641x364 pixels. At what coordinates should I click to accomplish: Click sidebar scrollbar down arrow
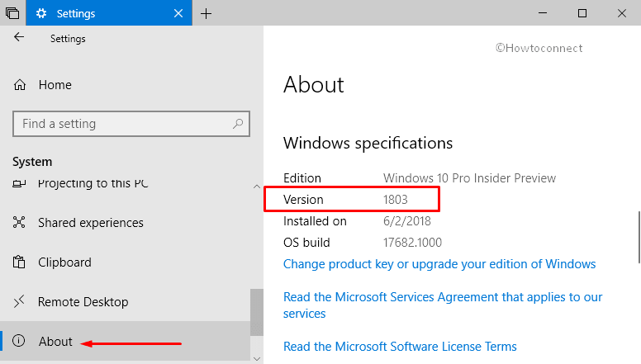click(257, 359)
